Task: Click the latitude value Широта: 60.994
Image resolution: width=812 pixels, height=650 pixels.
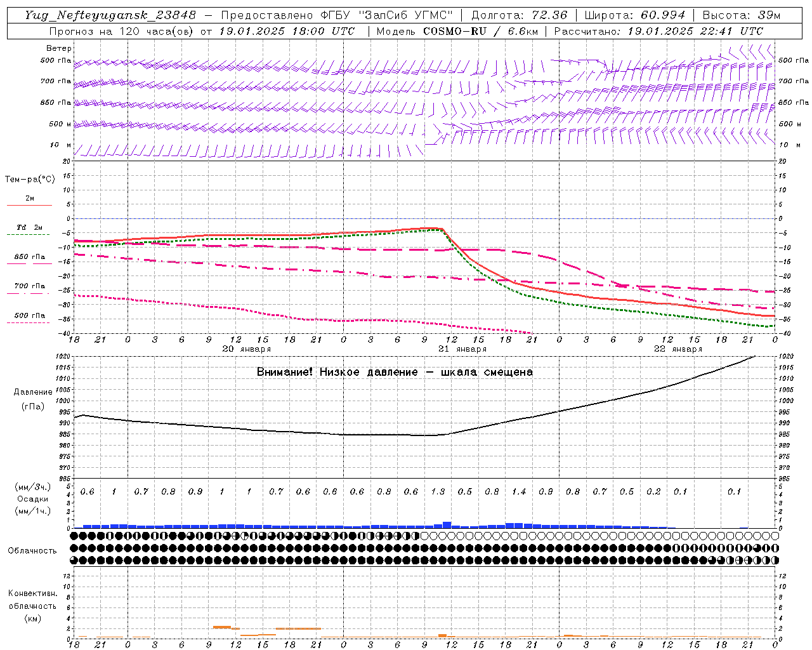Action: [634, 16]
